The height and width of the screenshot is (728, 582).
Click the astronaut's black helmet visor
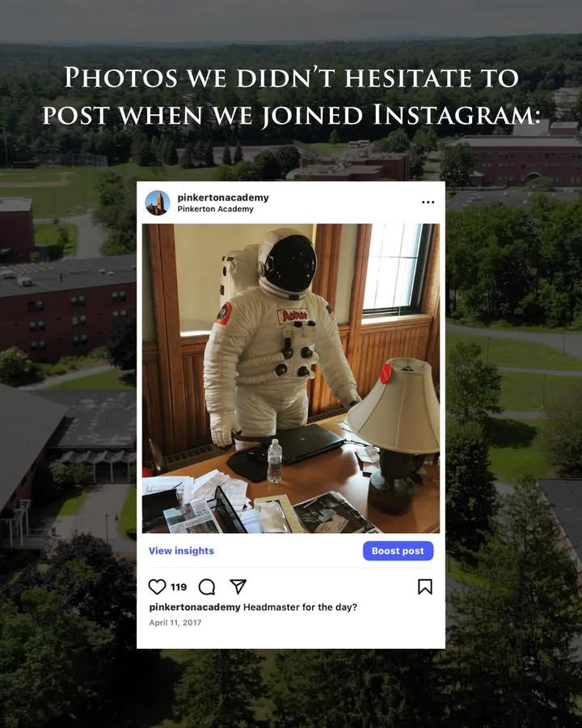click(292, 263)
